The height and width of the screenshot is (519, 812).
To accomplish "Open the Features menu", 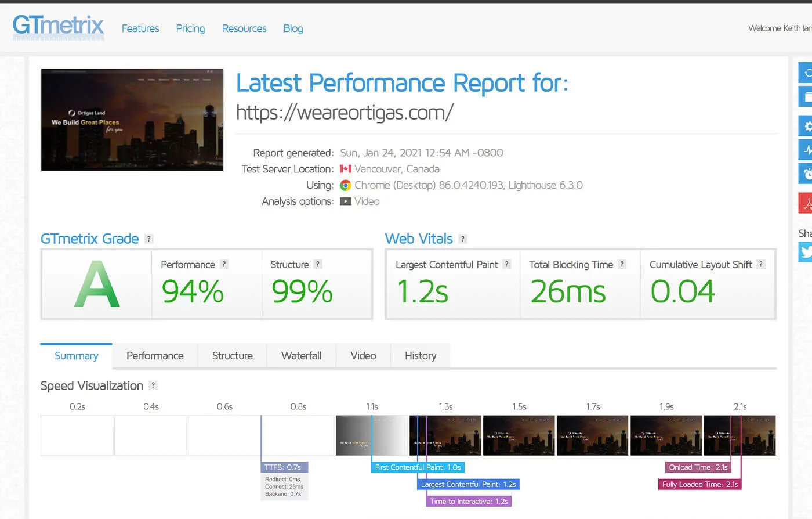I will pyautogui.click(x=140, y=28).
